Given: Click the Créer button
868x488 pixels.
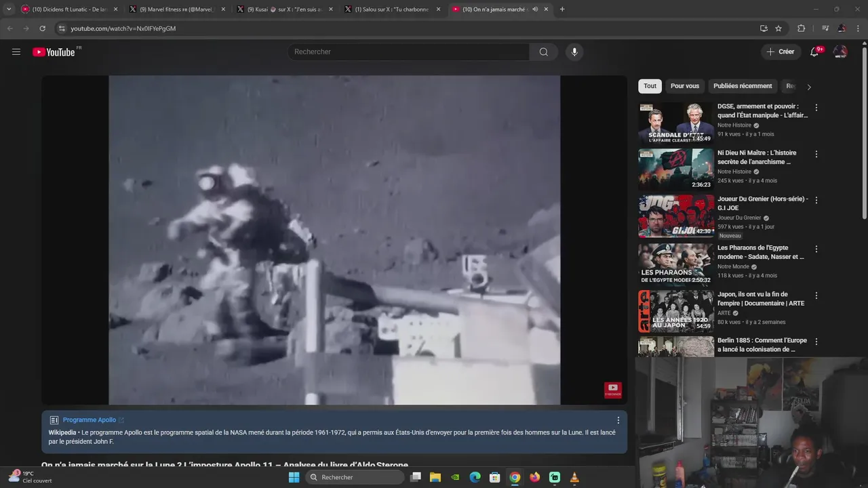Looking at the screenshot, I should (780, 52).
